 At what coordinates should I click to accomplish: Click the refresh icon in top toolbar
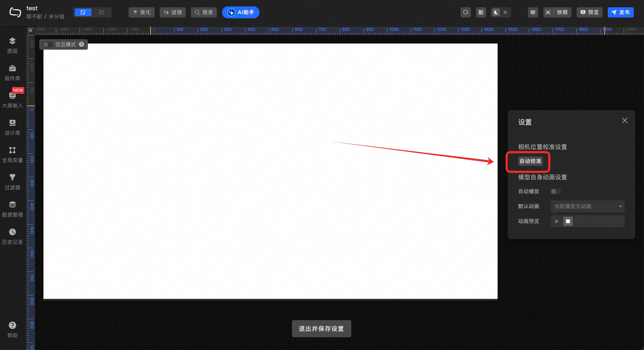466,12
